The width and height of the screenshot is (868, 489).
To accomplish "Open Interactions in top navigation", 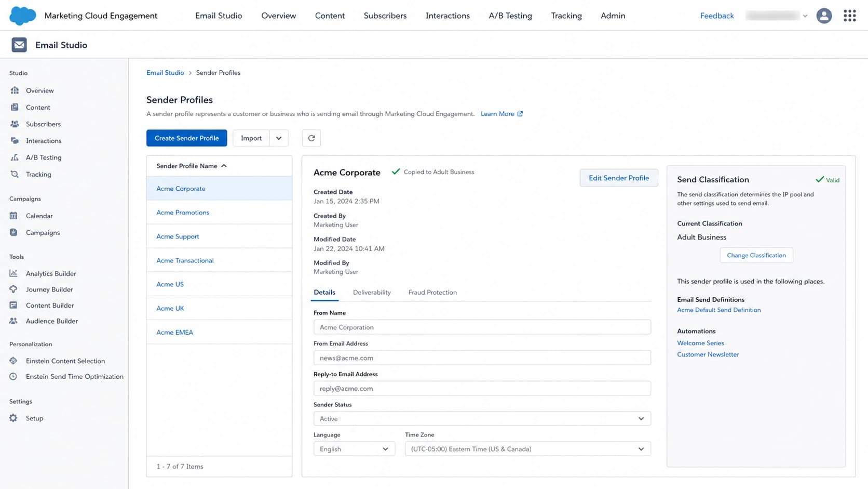I will pos(447,16).
